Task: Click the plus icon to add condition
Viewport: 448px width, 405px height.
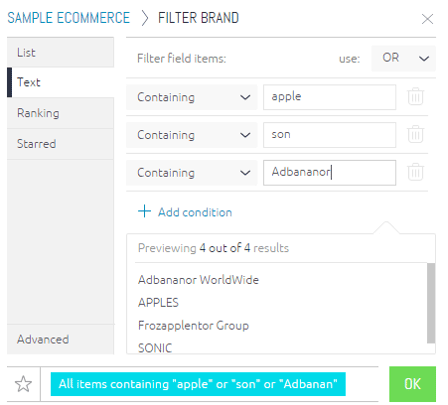Action: pyautogui.click(x=144, y=211)
